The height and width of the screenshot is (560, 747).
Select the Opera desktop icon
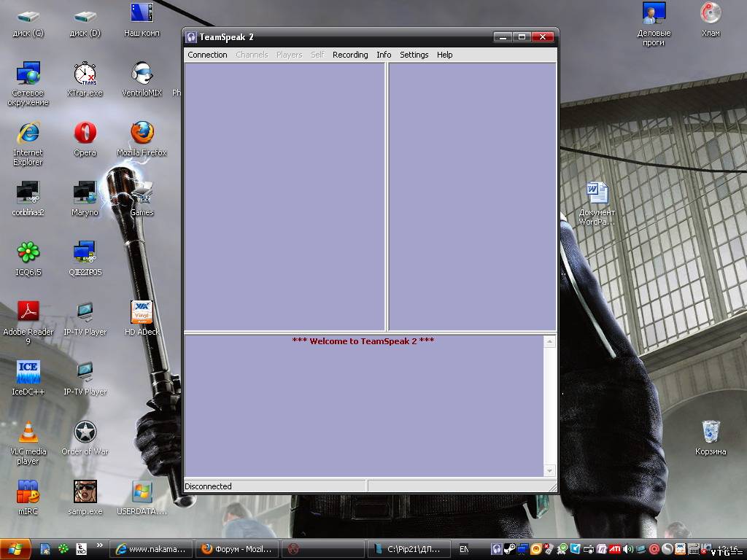point(85,139)
